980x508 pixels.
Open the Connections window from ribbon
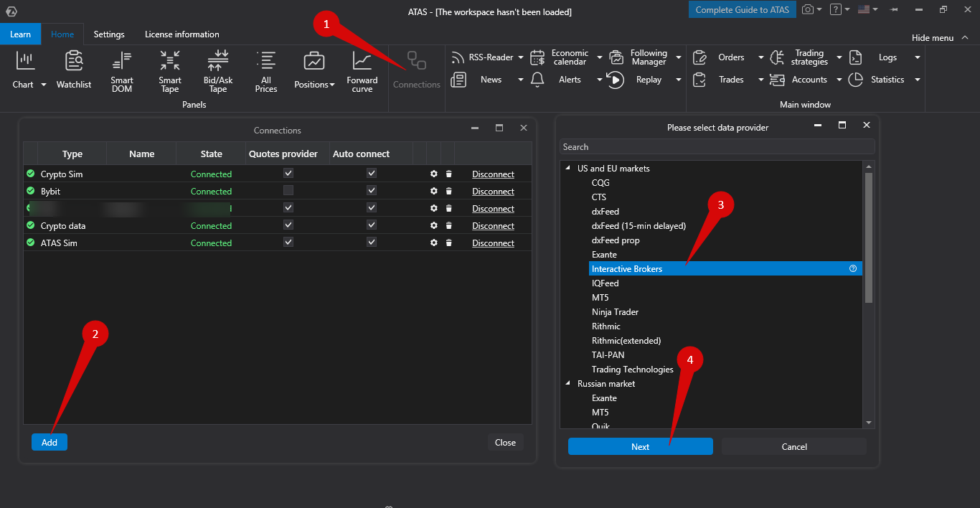[417, 70]
